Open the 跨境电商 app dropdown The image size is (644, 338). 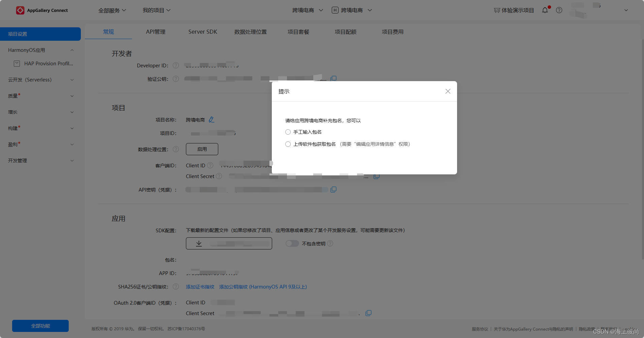click(x=356, y=10)
